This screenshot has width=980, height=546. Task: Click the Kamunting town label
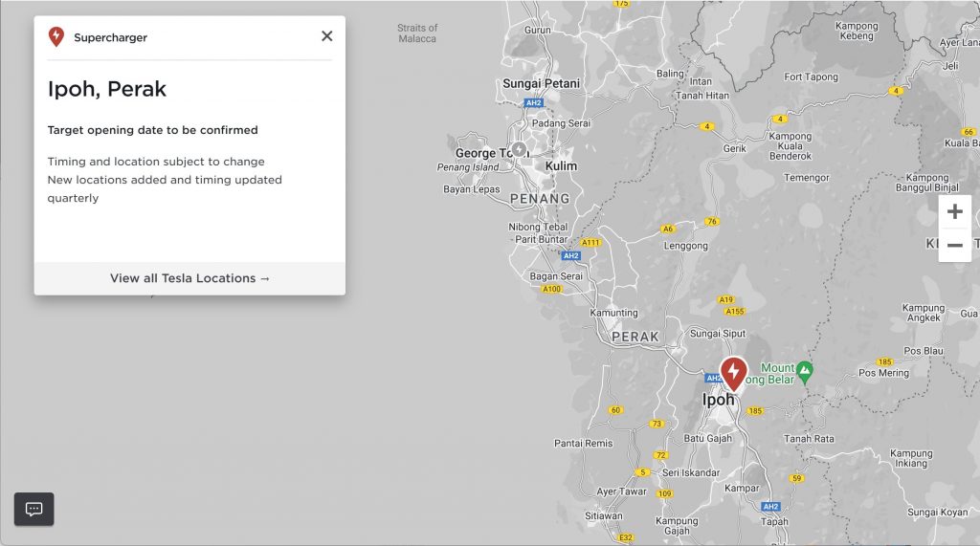pyautogui.click(x=613, y=313)
